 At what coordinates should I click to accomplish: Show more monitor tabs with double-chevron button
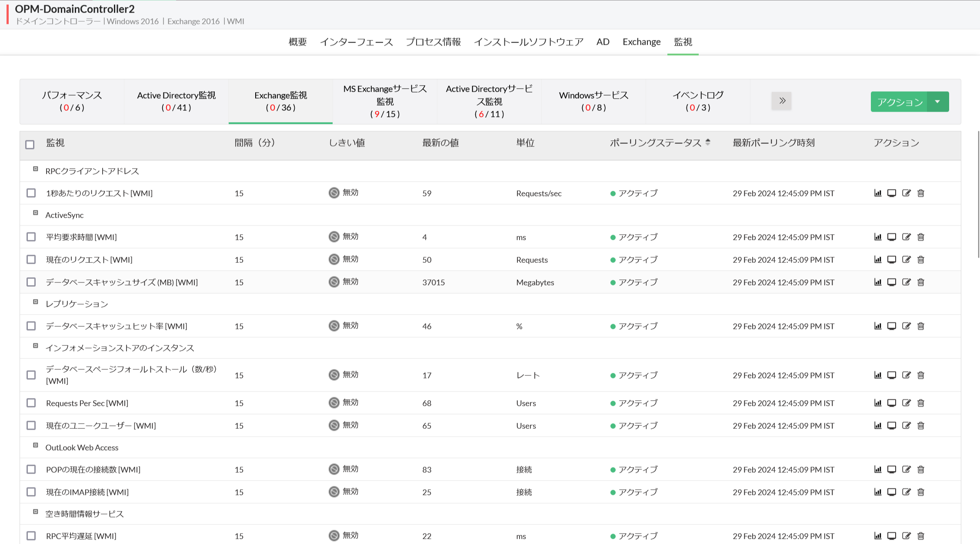[782, 101]
